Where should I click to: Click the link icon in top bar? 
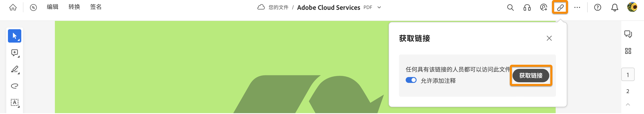pos(560,8)
